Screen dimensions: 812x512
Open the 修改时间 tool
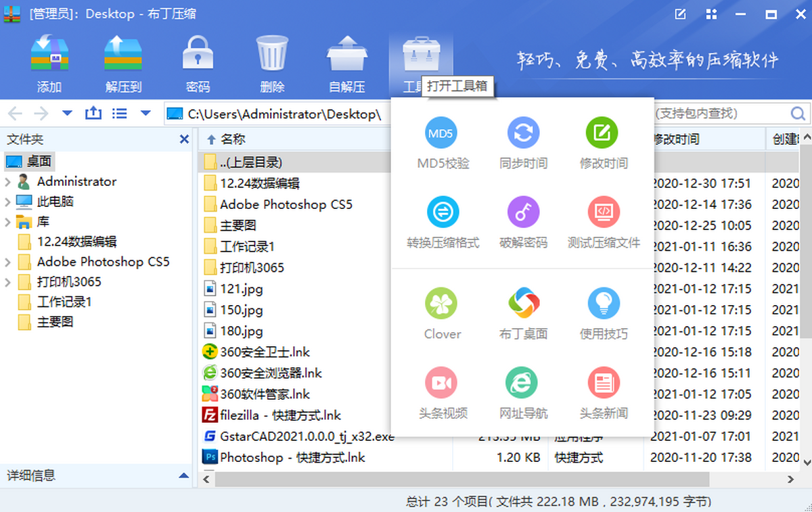click(x=603, y=134)
